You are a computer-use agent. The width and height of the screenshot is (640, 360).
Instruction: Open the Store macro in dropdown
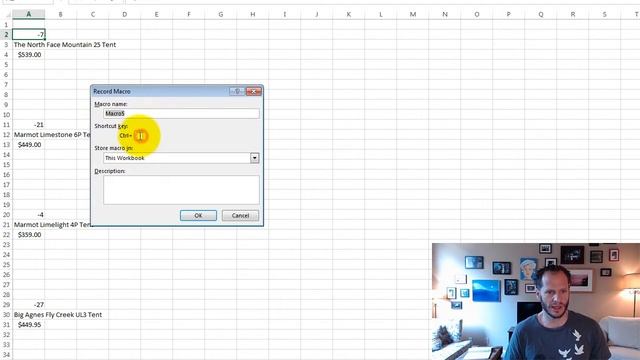(x=254, y=158)
